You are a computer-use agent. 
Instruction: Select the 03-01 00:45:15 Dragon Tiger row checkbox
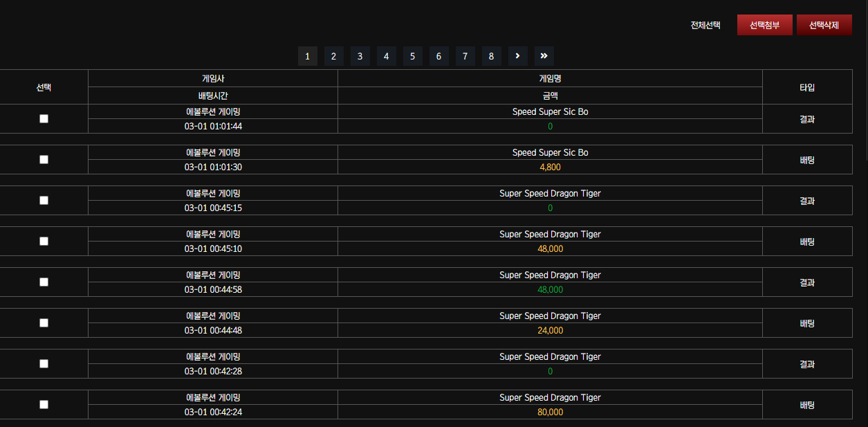[x=44, y=201]
